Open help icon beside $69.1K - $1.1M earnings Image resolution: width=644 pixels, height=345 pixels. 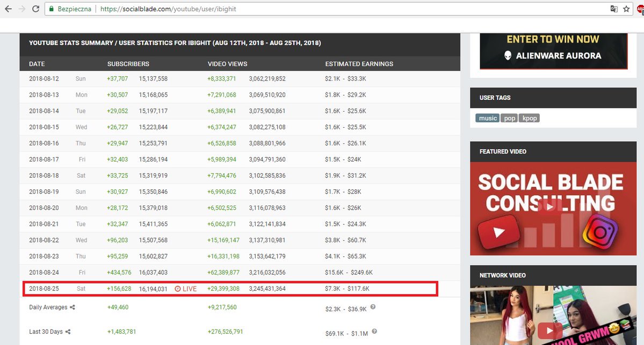pyautogui.click(x=374, y=332)
